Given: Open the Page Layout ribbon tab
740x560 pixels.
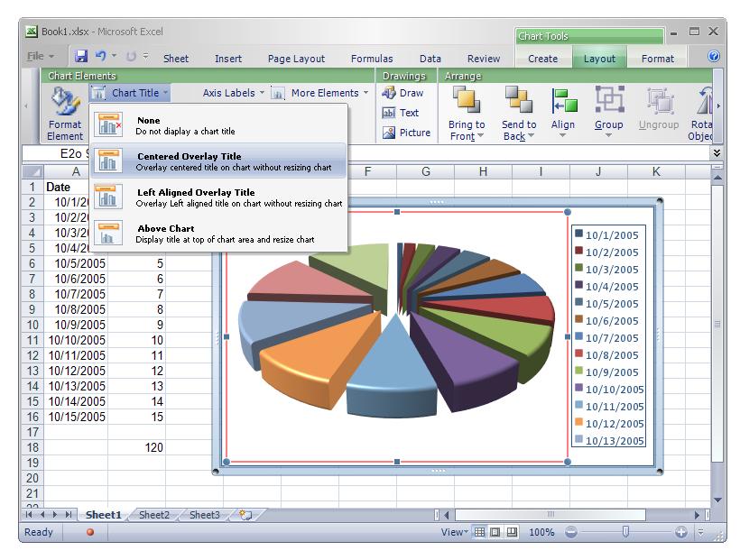Looking at the screenshot, I should 296,59.
